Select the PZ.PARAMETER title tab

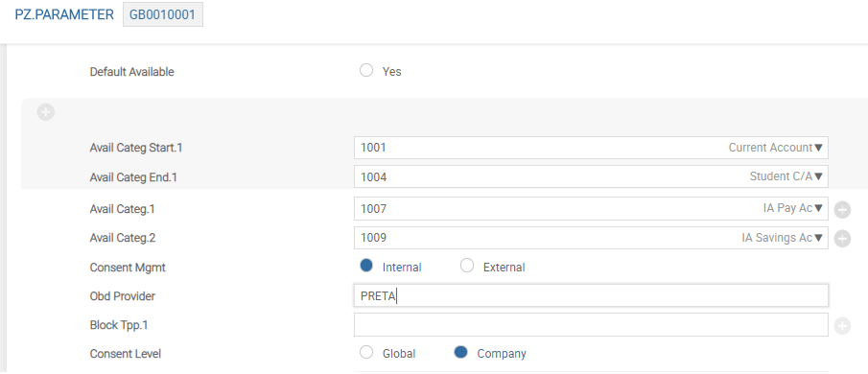point(64,14)
